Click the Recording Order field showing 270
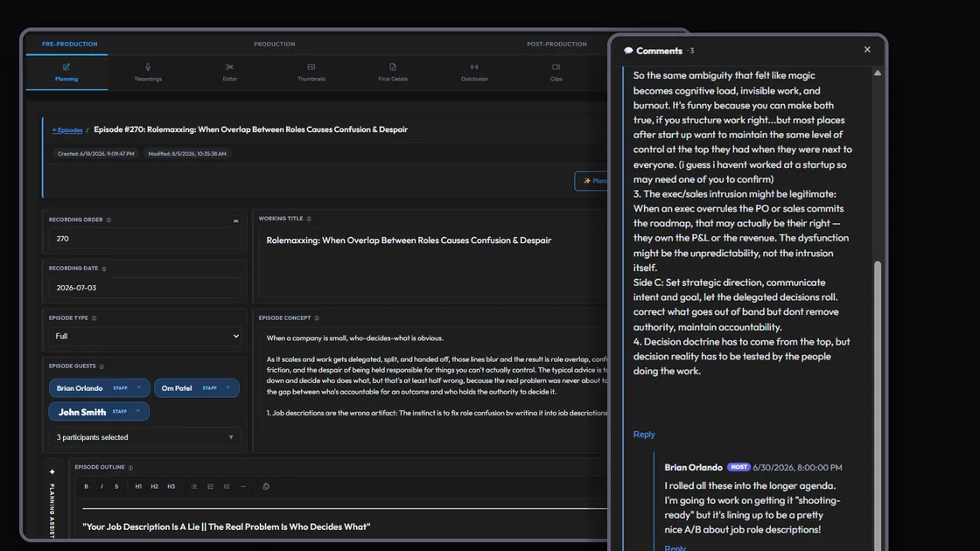This screenshot has width=980, height=551. coord(145,239)
